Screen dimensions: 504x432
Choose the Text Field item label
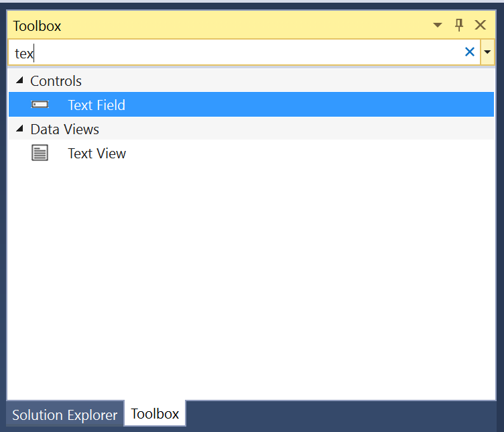[97, 105]
